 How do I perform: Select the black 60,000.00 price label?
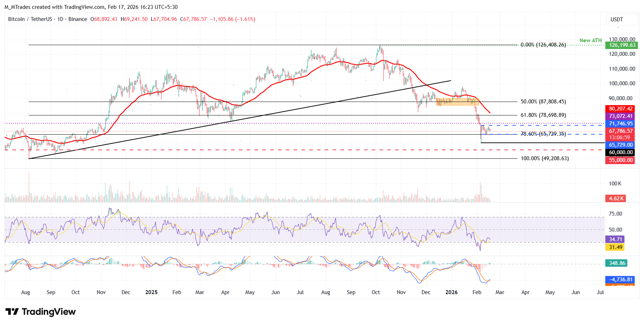[621, 152]
